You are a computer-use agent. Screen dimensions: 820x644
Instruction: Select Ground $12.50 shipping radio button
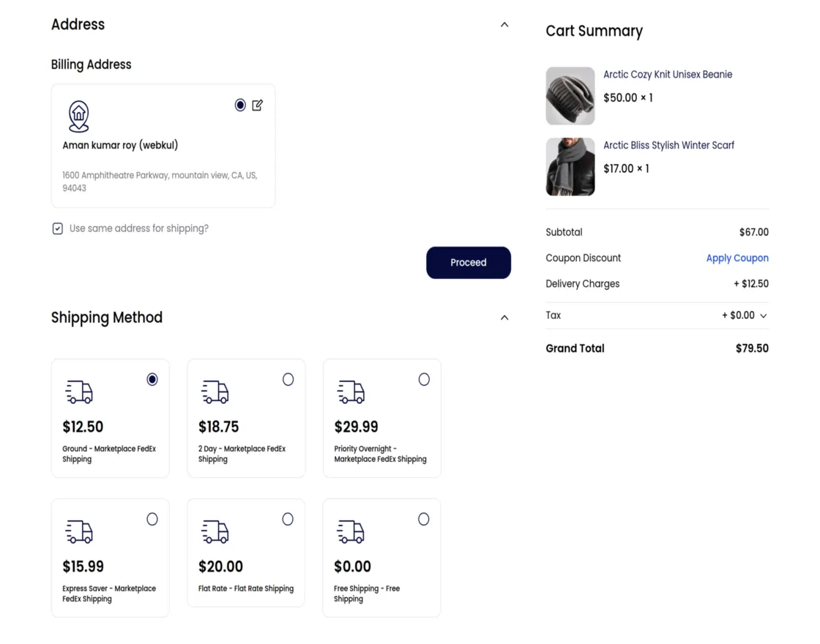click(x=152, y=380)
